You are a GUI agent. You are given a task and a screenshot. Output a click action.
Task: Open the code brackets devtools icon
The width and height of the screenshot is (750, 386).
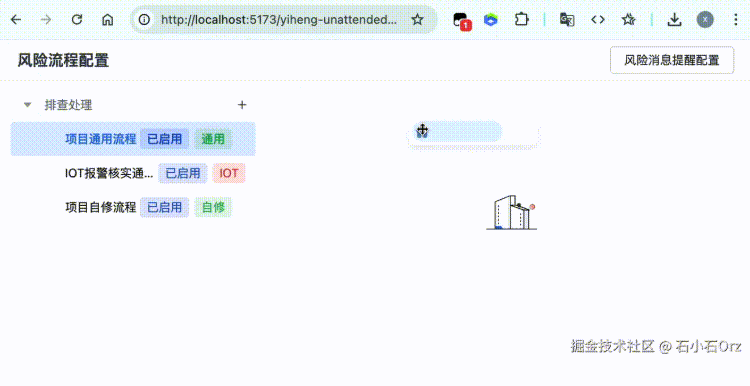click(598, 20)
